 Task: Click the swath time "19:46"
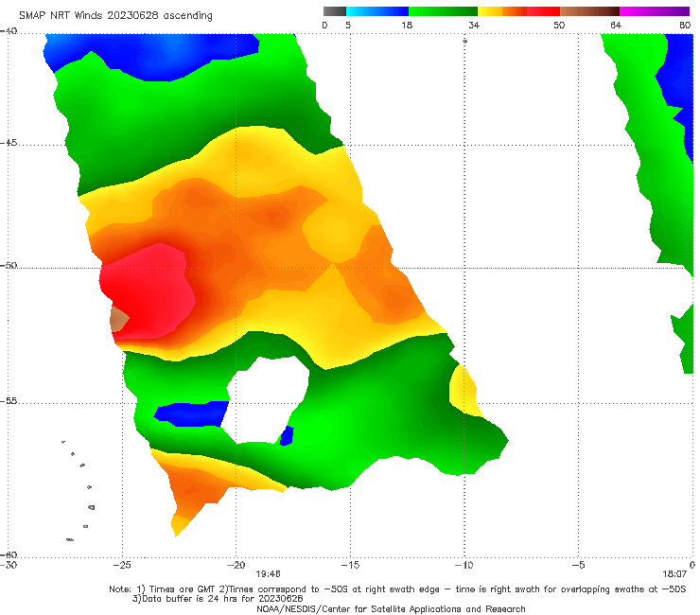268,574
